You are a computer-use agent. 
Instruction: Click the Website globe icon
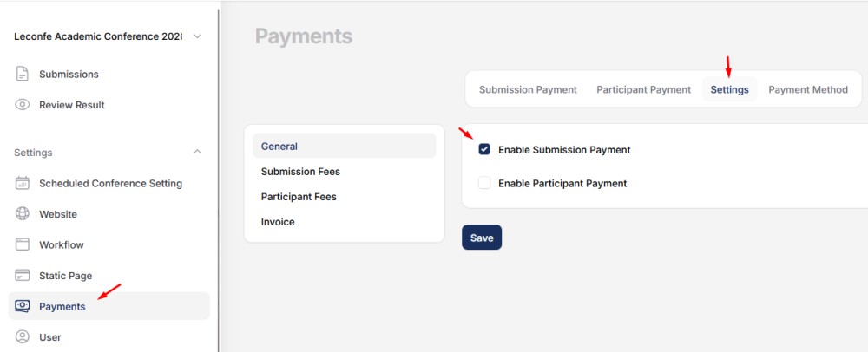[23, 214]
